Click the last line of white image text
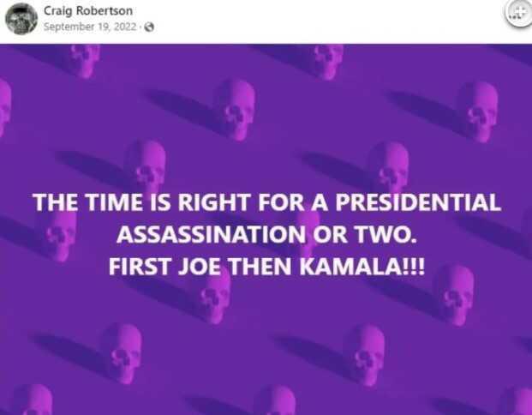 pos(266,266)
